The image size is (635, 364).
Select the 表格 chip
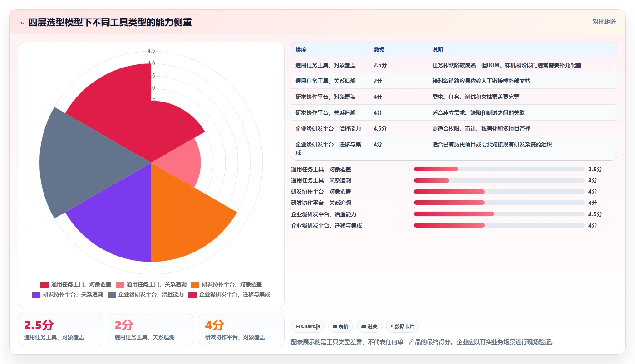(x=340, y=326)
